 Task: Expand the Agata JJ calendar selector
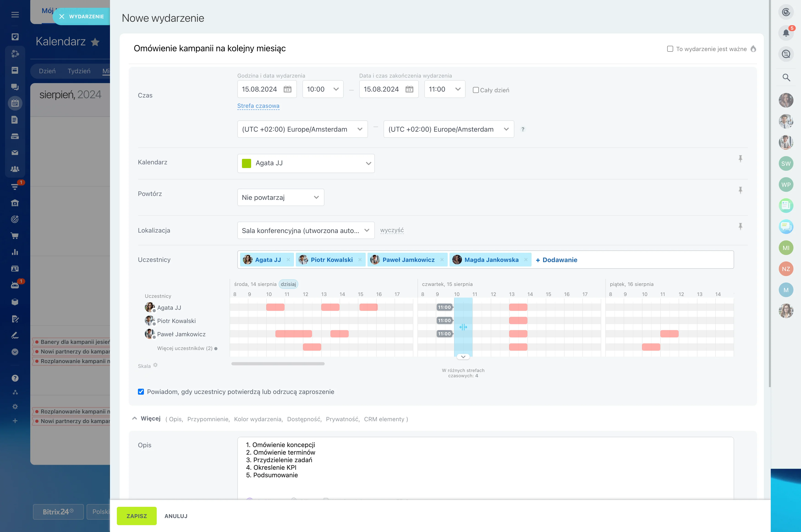click(368, 163)
